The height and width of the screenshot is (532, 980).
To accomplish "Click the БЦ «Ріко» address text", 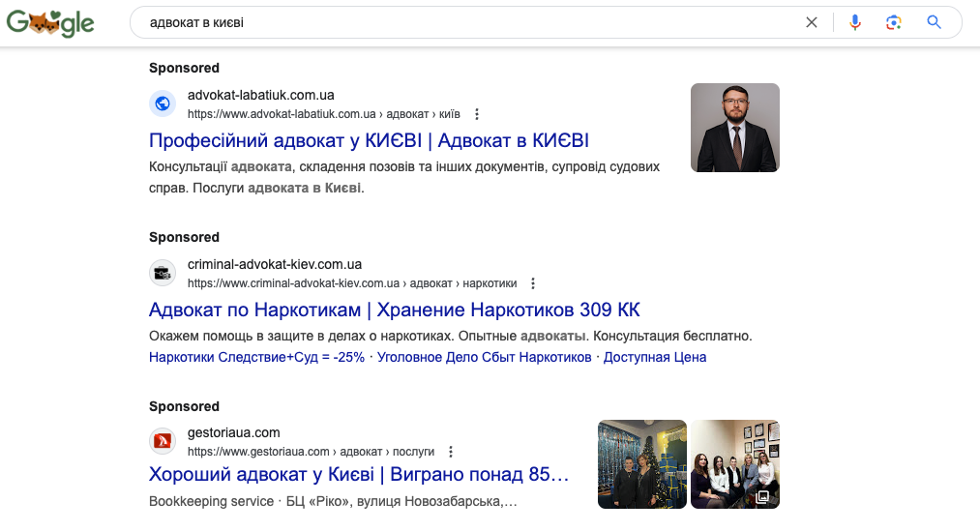I will click(x=401, y=501).
